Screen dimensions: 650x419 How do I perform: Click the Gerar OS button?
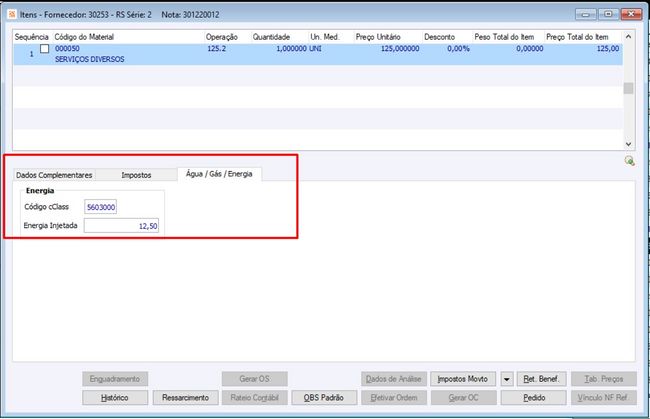click(255, 379)
